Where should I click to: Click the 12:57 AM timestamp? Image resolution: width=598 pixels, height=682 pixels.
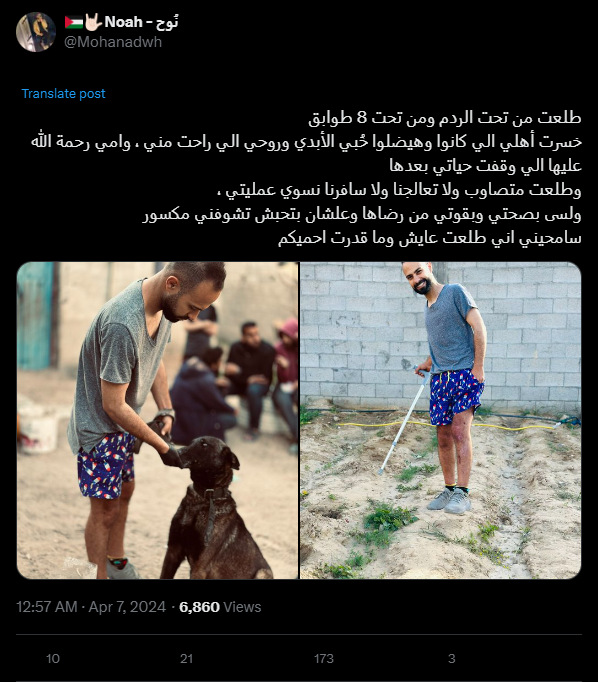[47, 607]
